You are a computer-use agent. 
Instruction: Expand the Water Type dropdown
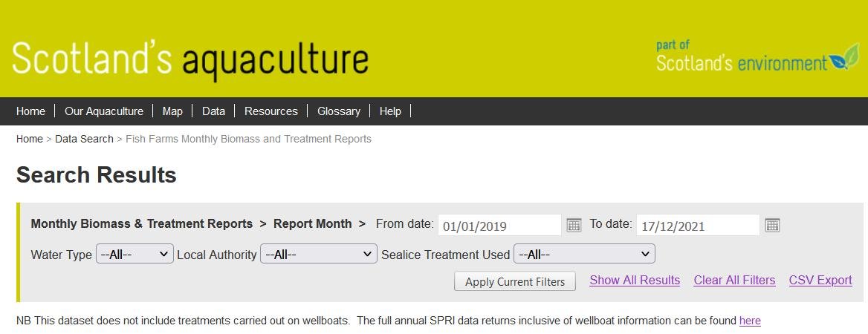coord(135,254)
